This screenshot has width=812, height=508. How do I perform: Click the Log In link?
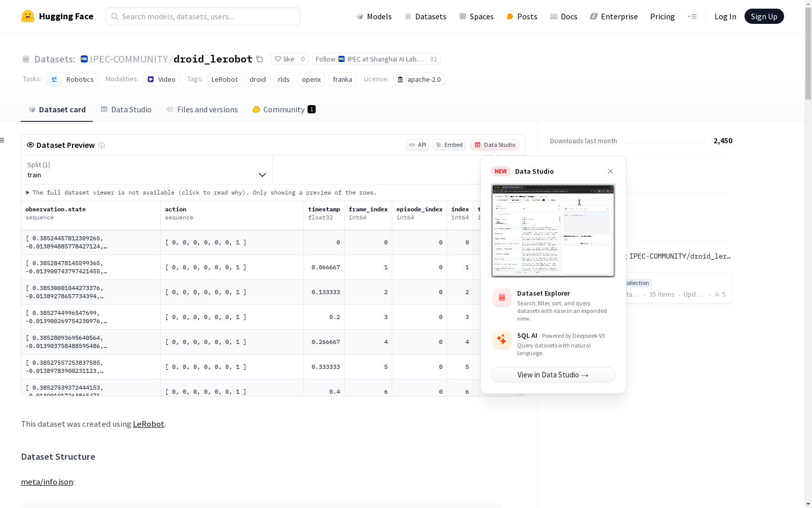(x=725, y=16)
